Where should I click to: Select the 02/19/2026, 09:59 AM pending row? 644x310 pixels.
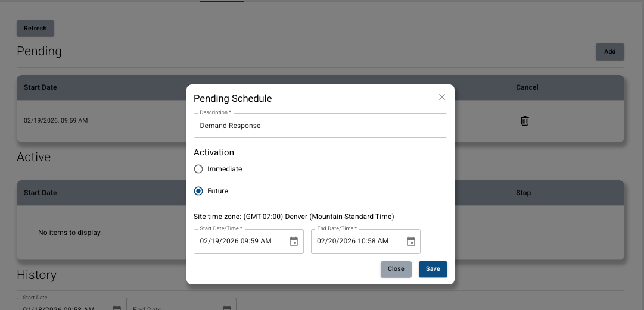pyautogui.click(x=56, y=121)
